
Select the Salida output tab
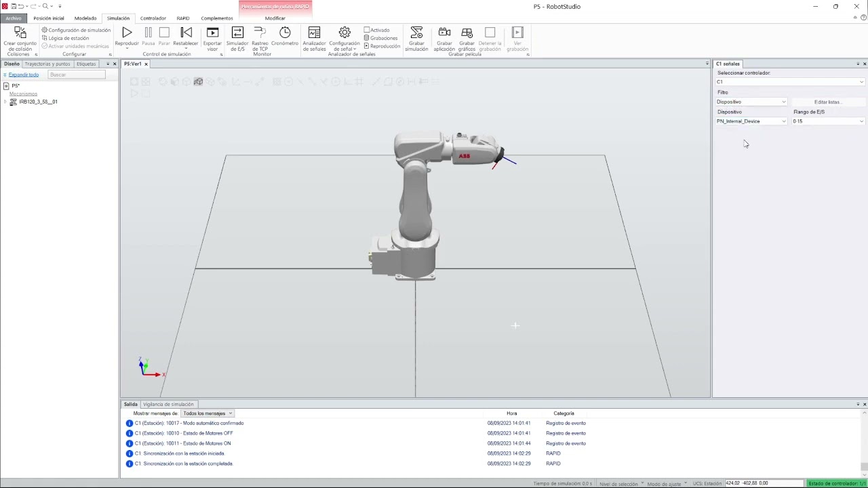(130, 404)
